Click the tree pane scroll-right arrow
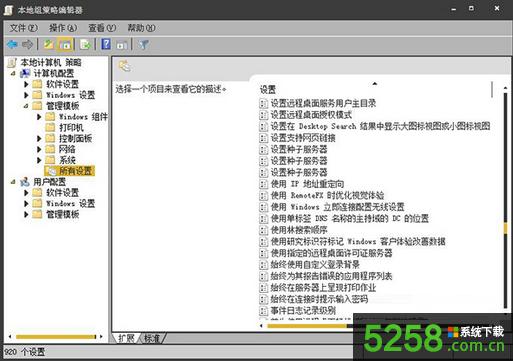The height and width of the screenshot is (361, 513). (101, 337)
